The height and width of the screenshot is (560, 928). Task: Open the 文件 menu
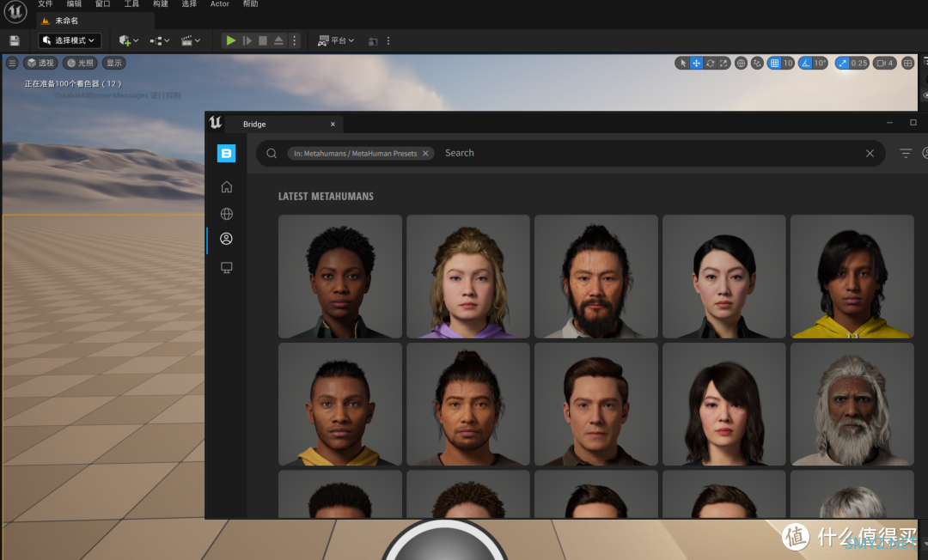(46, 3)
